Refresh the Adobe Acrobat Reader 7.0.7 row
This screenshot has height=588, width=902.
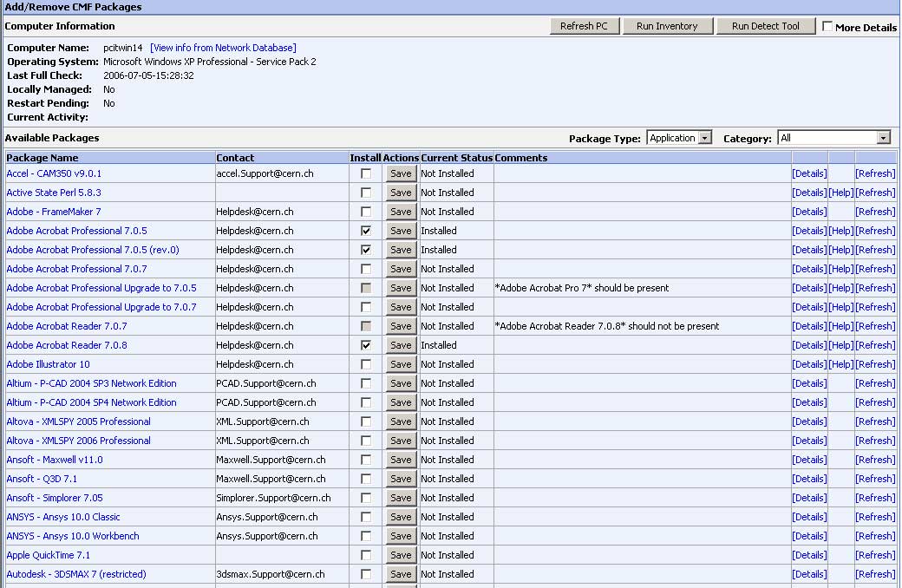(875, 326)
